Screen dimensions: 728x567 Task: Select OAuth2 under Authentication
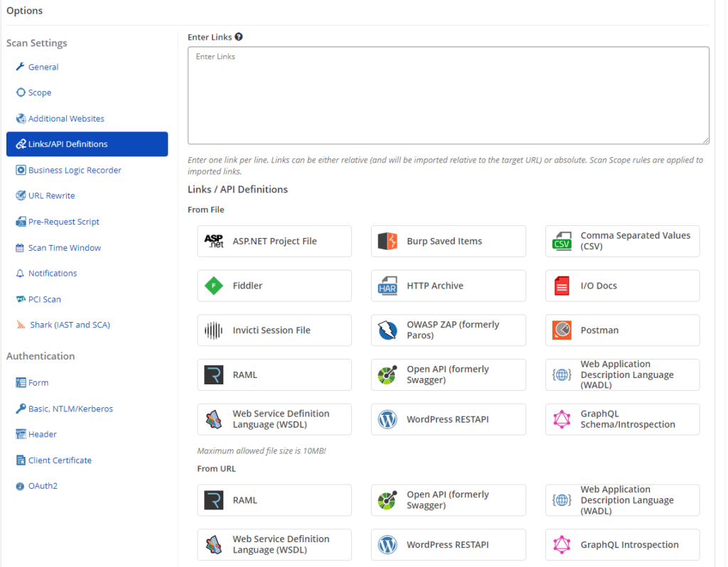(43, 486)
